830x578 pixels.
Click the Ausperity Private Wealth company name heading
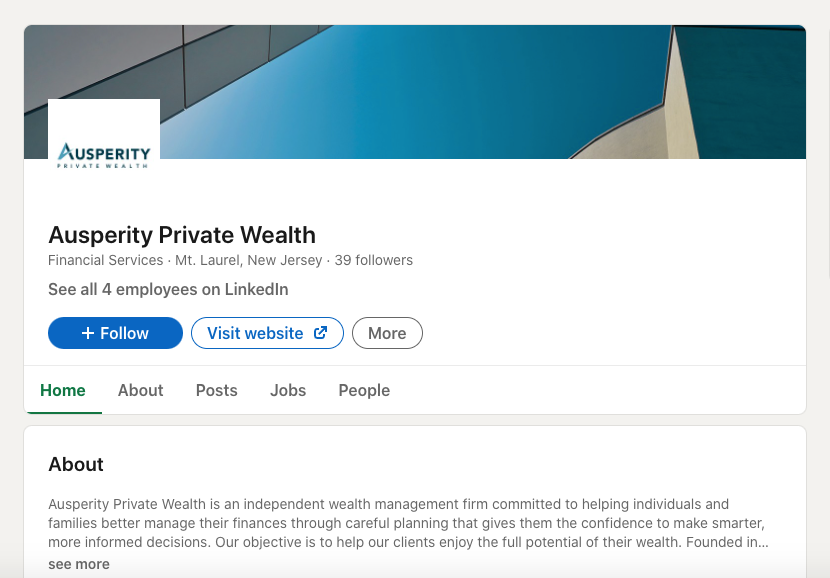click(x=182, y=235)
